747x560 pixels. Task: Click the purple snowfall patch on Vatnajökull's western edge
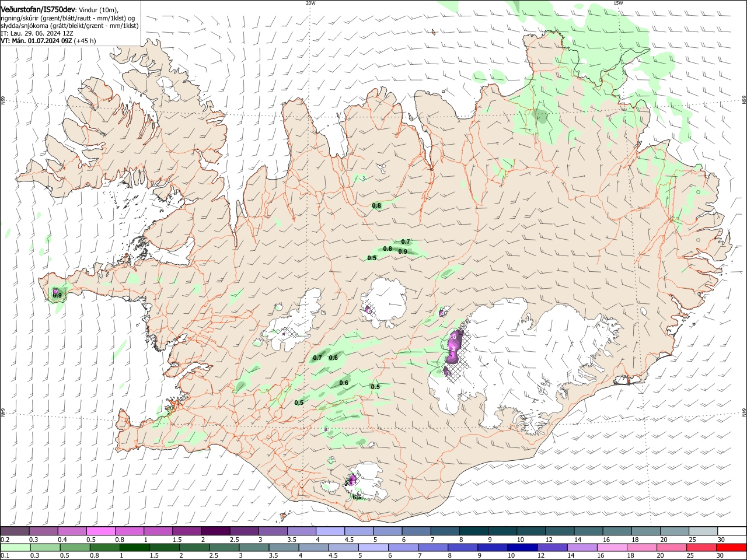coord(455,347)
